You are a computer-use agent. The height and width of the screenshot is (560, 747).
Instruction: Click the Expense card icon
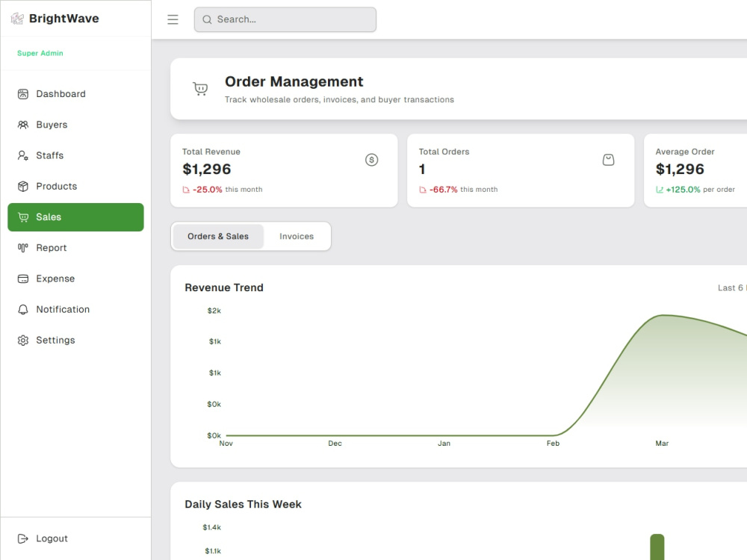(x=23, y=279)
